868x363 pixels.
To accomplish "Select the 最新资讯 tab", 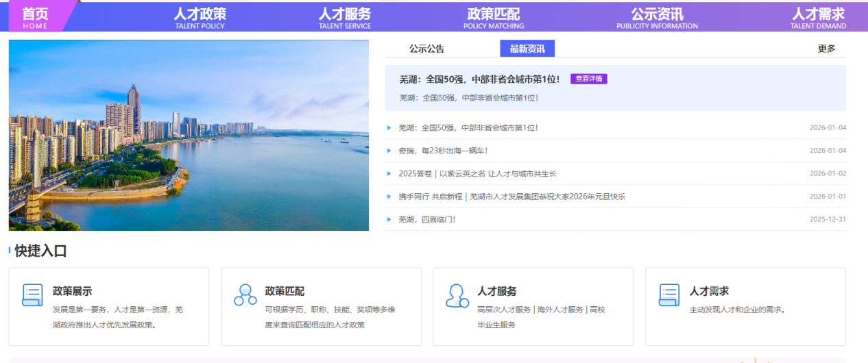I will (527, 49).
